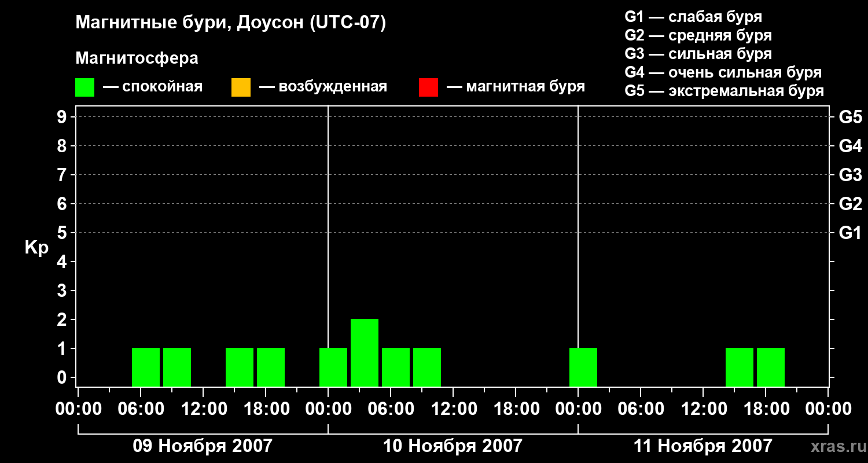Select the 15:00 bar on 09 Ноября
The image size is (868, 463).
coord(240,367)
